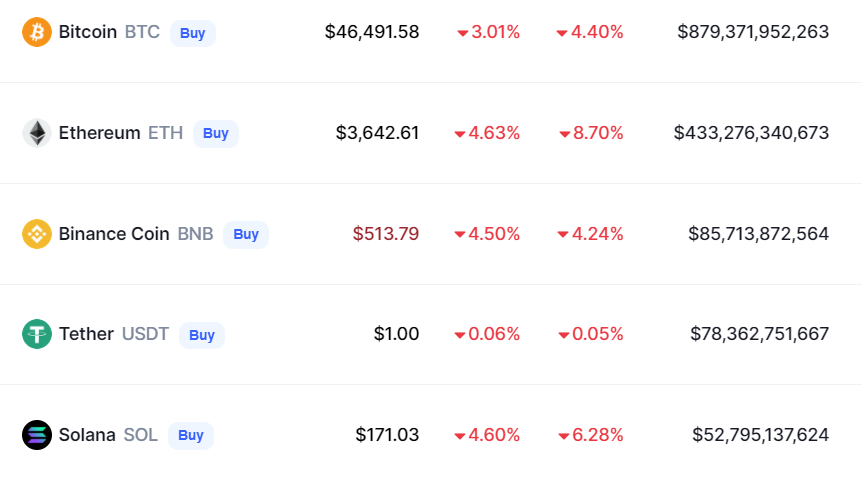Click the Ethereum diamond logo icon
Viewport: 862px width, 481px height.
(37, 133)
